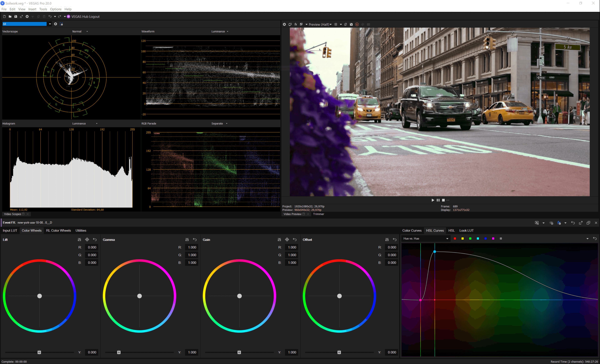Switch to the Trimmer tab

coord(318,214)
